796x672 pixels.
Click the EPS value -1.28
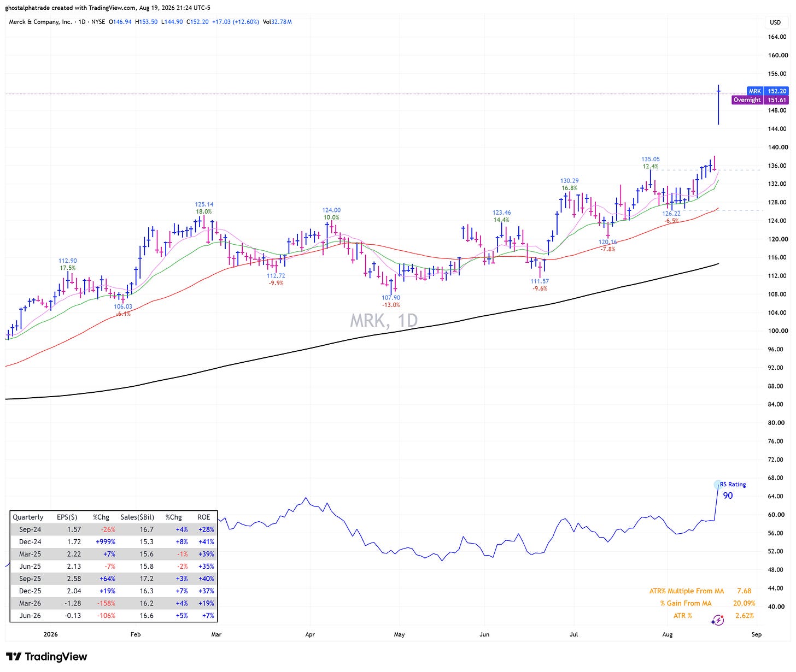click(x=73, y=603)
